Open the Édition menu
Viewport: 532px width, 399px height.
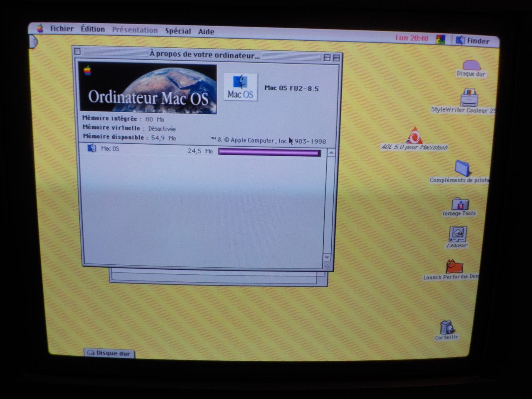(93, 29)
